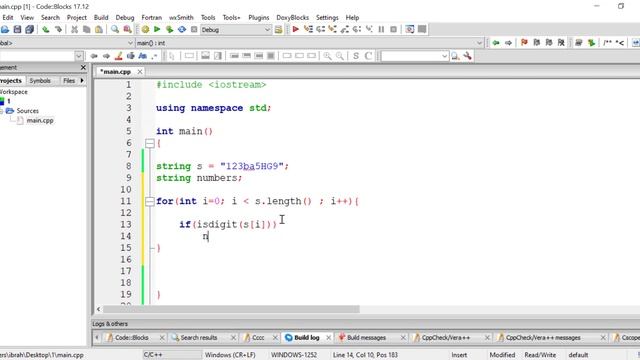Click the Cut scissors icon
This screenshot has width=640, height=360.
74,29
